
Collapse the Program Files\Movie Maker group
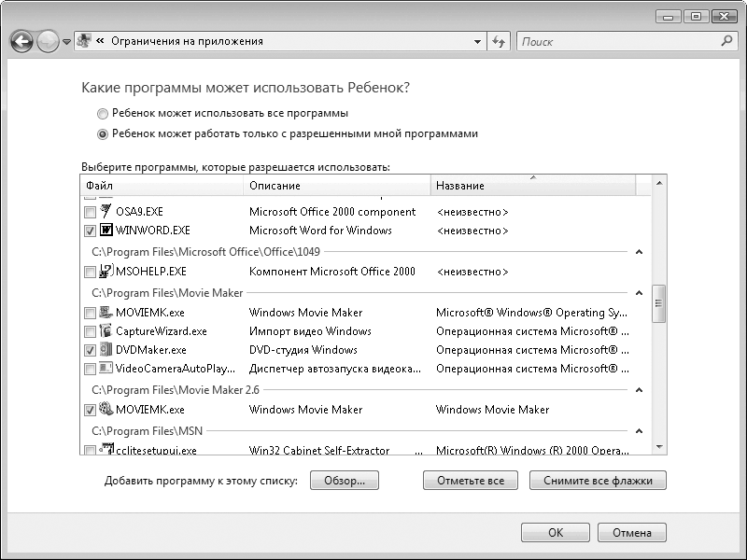click(640, 292)
